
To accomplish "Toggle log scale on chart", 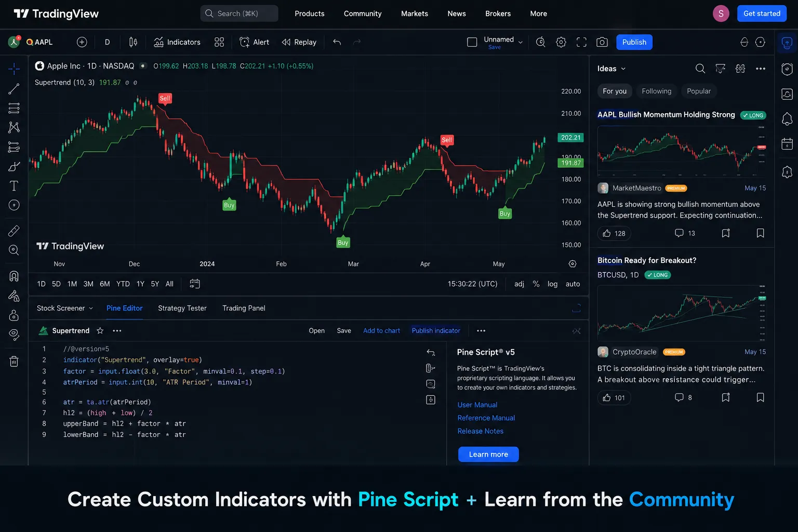I will pyautogui.click(x=552, y=284).
